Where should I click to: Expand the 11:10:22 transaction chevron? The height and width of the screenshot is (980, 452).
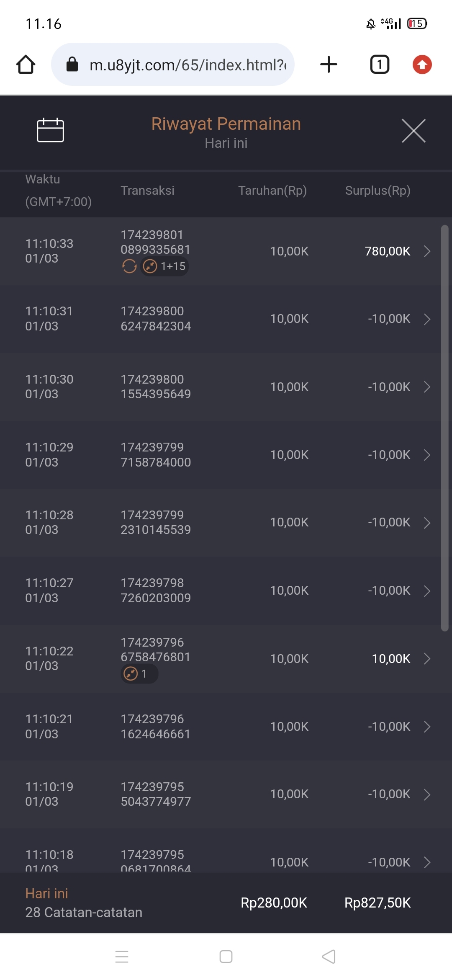(427, 659)
